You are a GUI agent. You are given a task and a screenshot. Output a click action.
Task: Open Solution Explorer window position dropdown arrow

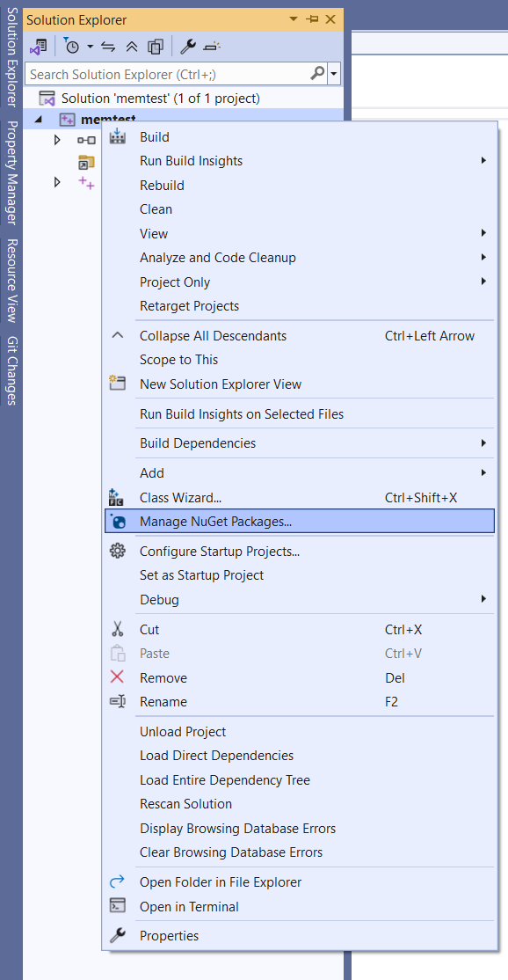[x=294, y=19]
